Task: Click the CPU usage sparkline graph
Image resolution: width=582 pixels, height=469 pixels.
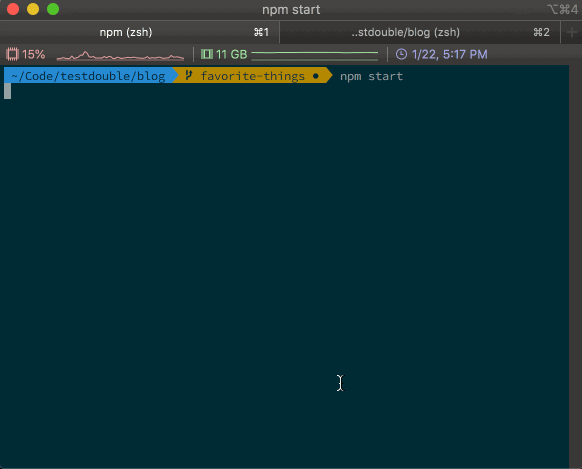Action: point(120,55)
